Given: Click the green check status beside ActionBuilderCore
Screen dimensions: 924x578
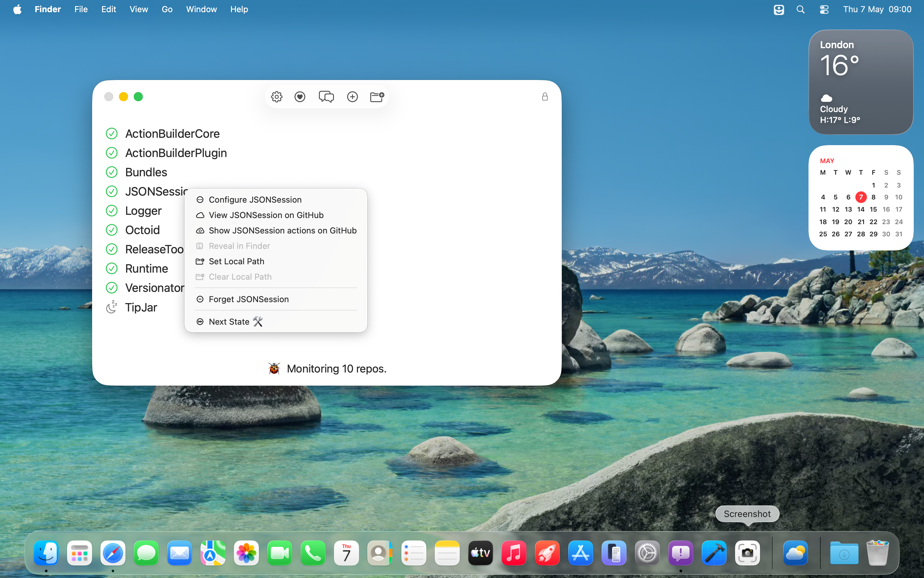Looking at the screenshot, I should pyautogui.click(x=112, y=133).
